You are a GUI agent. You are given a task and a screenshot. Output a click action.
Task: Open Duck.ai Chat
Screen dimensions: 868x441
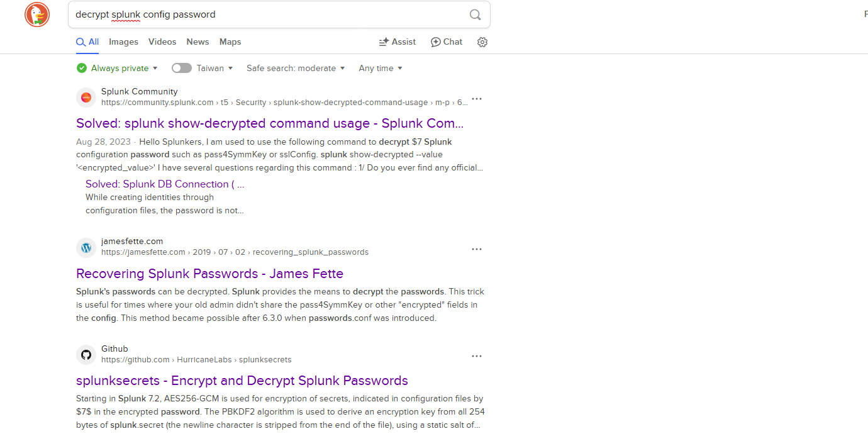click(447, 42)
